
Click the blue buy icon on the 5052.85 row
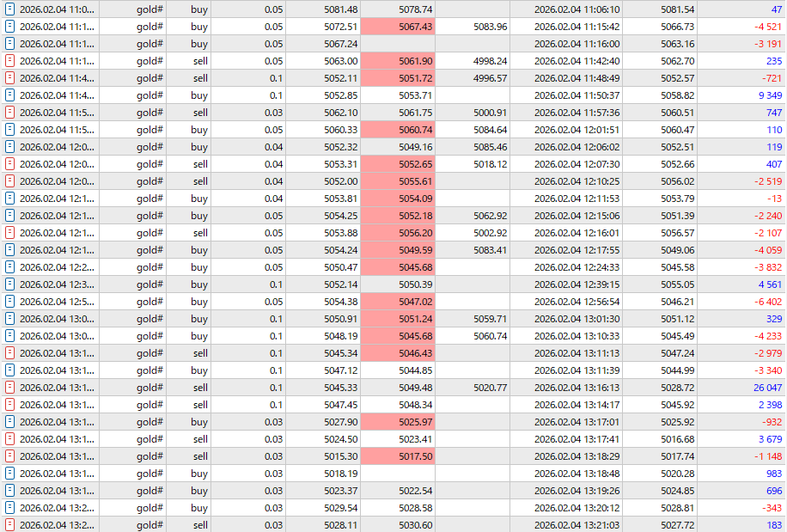pos(9,95)
